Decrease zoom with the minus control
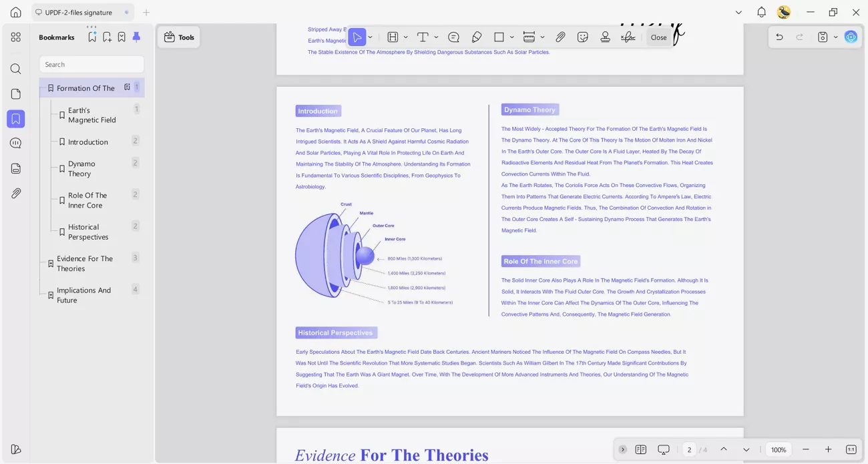The height and width of the screenshot is (464, 868). pyautogui.click(x=806, y=449)
